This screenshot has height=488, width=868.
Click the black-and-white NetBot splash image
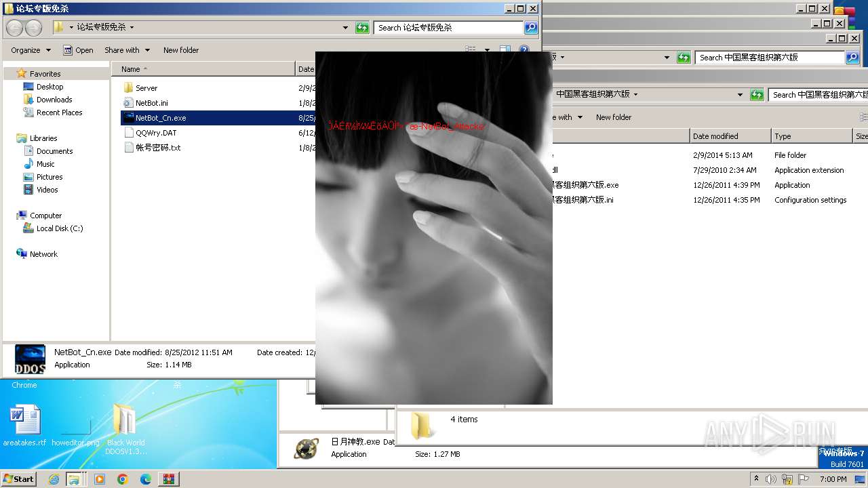434,228
